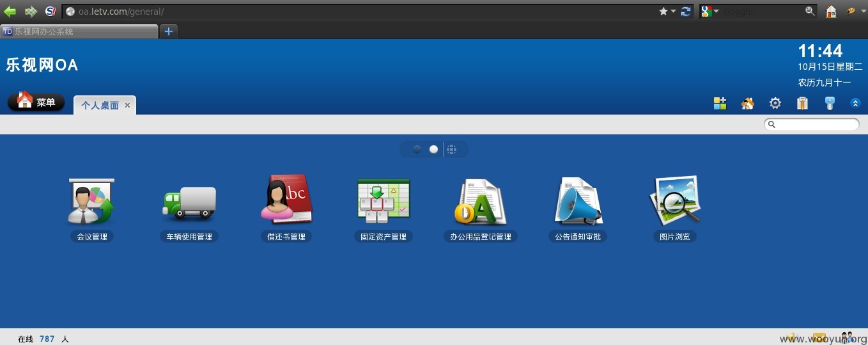Select the second desktop page dot
This screenshot has width=868, height=345.
coord(433,149)
